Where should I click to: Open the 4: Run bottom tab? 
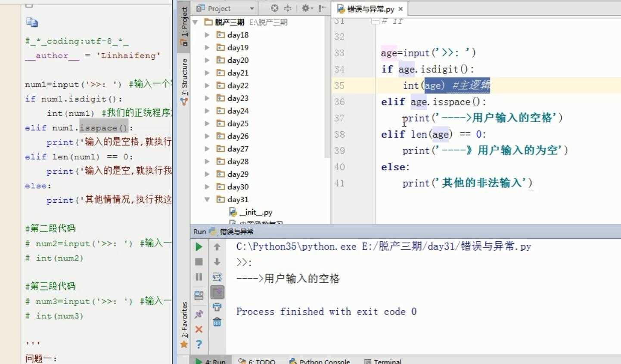211,361
